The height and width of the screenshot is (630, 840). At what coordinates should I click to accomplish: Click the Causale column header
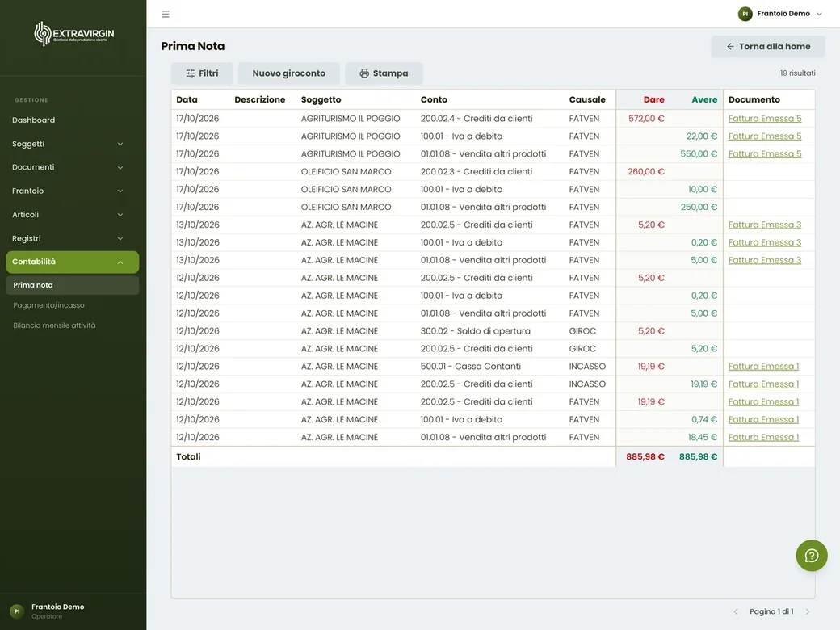point(587,99)
